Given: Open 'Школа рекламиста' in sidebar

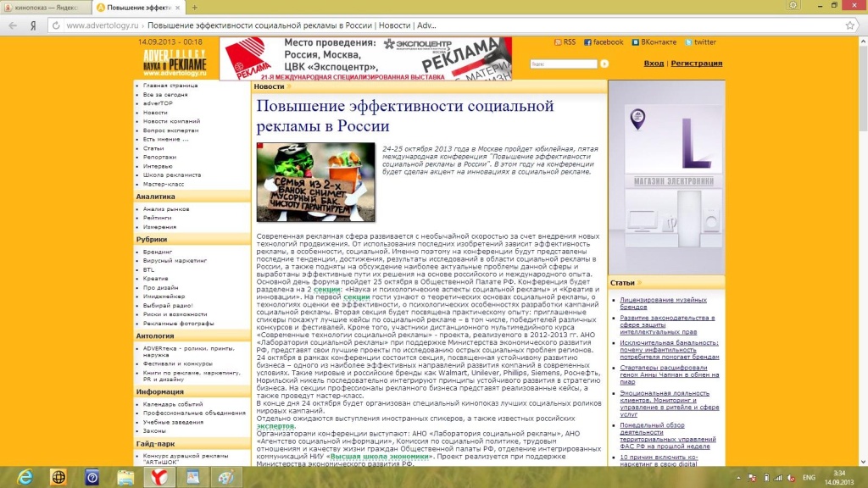Looking at the screenshot, I should coord(172,175).
